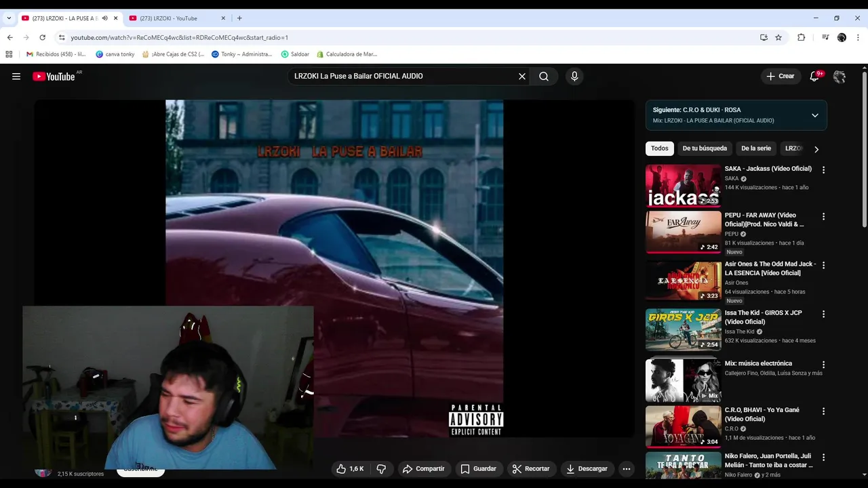868x488 pixels.
Task: Select De la serie chip
Action: pos(756,148)
